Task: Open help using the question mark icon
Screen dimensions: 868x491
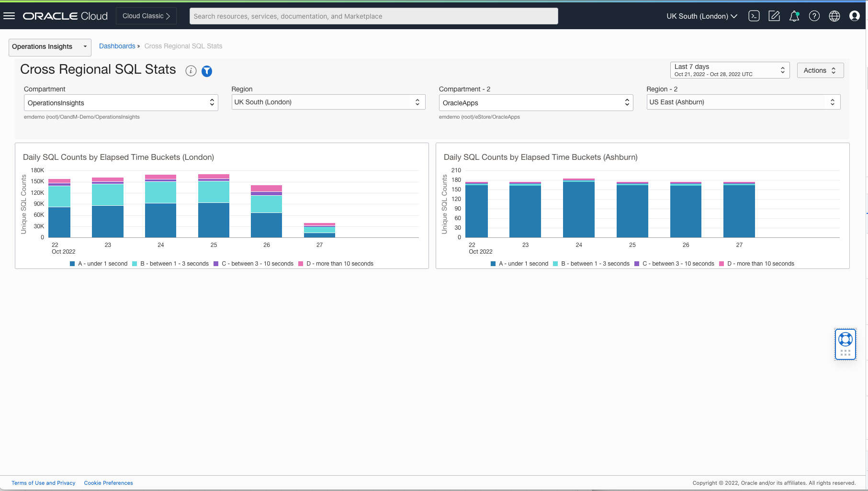Action: point(814,16)
